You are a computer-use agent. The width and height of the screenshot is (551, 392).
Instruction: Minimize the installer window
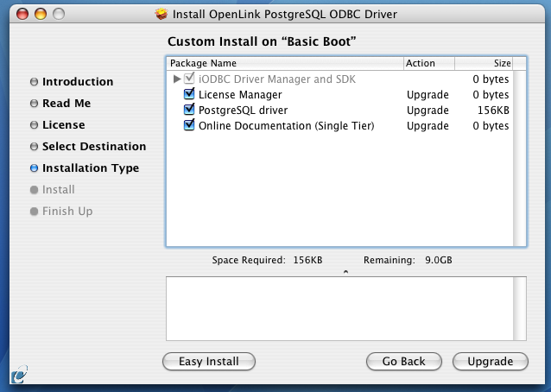[41, 14]
